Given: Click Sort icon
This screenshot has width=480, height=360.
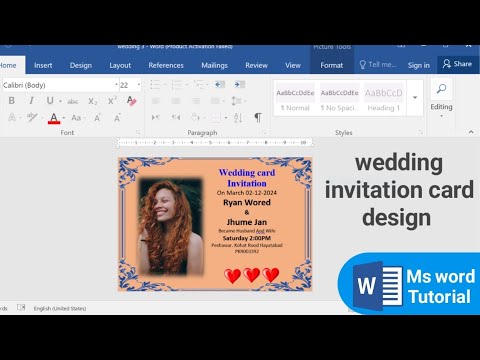Looking at the screenshot, I should (x=238, y=117).
